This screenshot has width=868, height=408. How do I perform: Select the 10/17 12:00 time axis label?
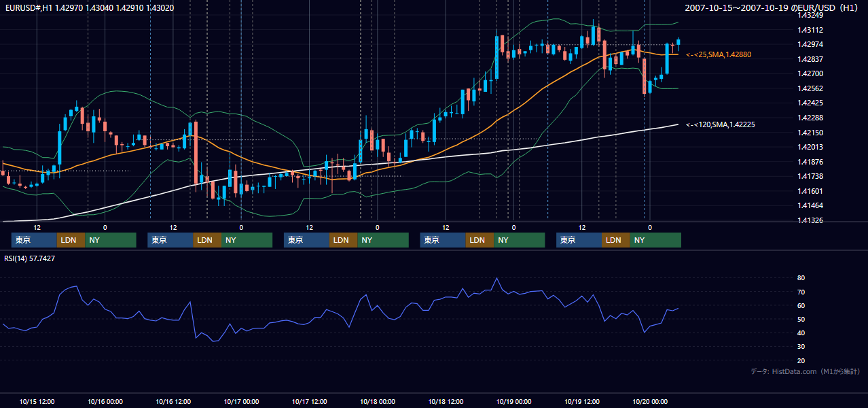point(310,401)
